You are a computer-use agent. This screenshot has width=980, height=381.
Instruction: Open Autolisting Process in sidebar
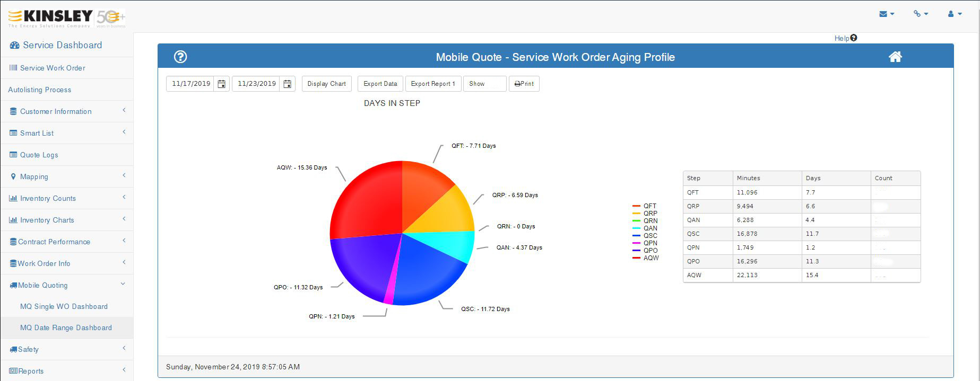67,90
